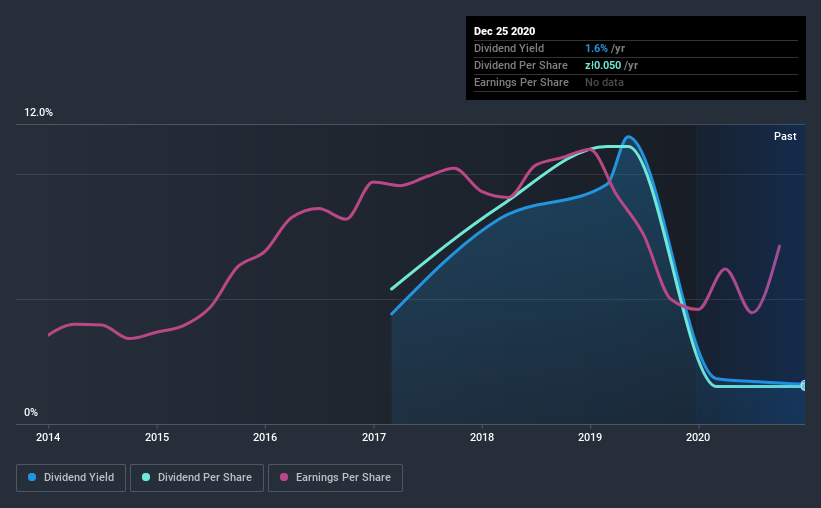This screenshot has width=821, height=508.
Task: Toggle the Dividend Yield legend button
Action: click(71, 478)
